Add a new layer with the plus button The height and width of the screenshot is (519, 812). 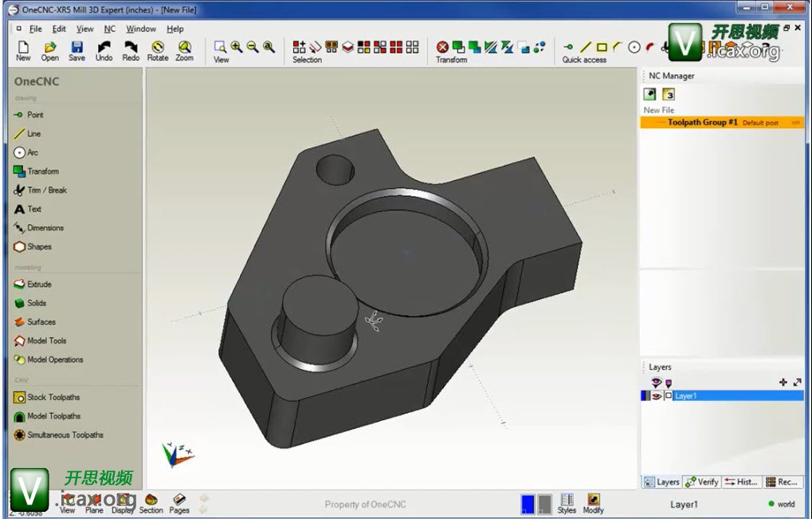click(783, 383)
